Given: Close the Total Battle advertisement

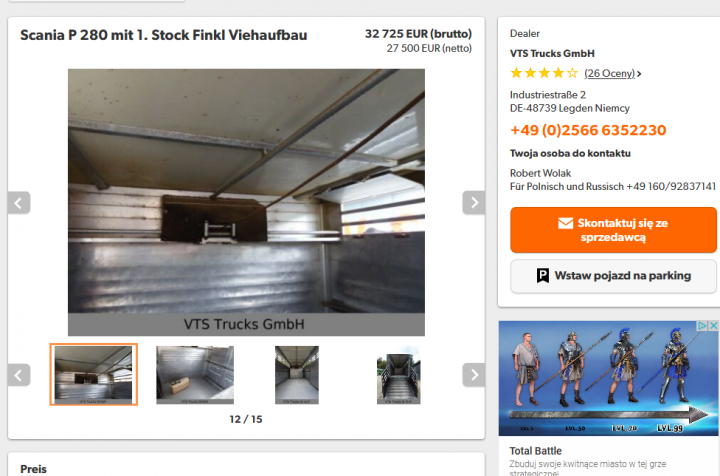Looking at the screenshot, I should coord(713,326).
